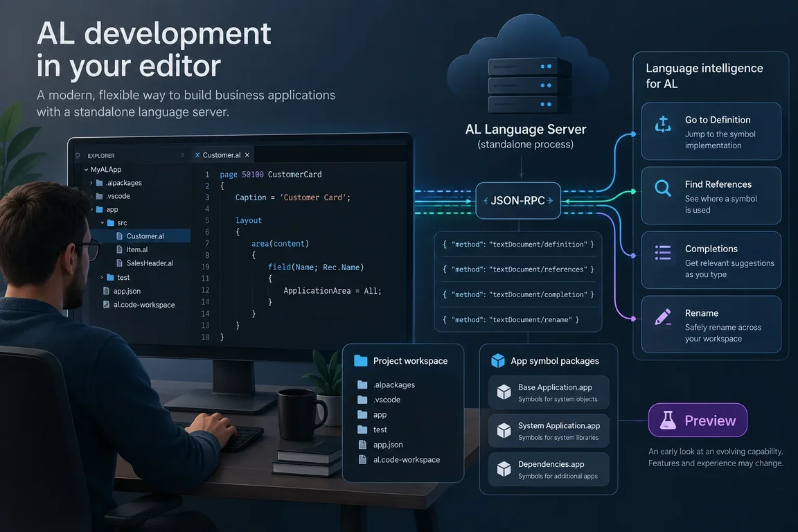Click the Completions list icon
The image size is (798, 532).
663,253
